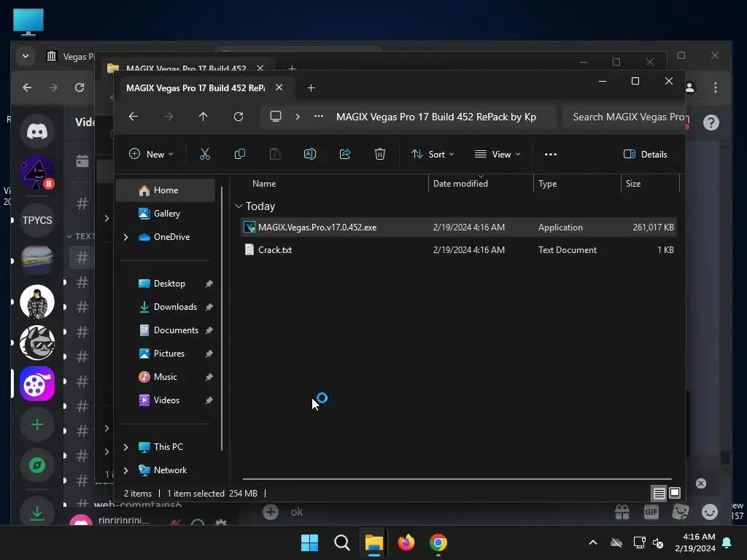747x560 pixels.
Task: Refresh the Explorer folder view
Action: tap(239, 117)
